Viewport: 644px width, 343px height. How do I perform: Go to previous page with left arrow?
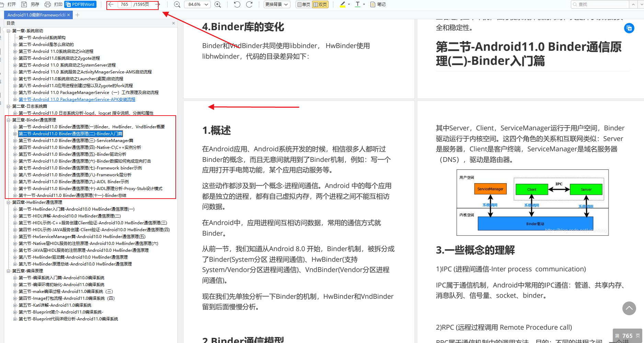[x=111, y=4]
